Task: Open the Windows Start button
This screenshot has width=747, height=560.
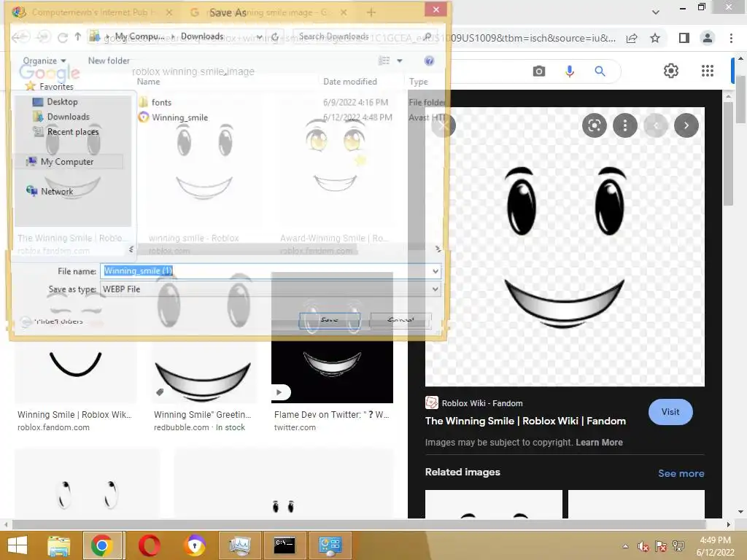Action: [x=18, y=545]
